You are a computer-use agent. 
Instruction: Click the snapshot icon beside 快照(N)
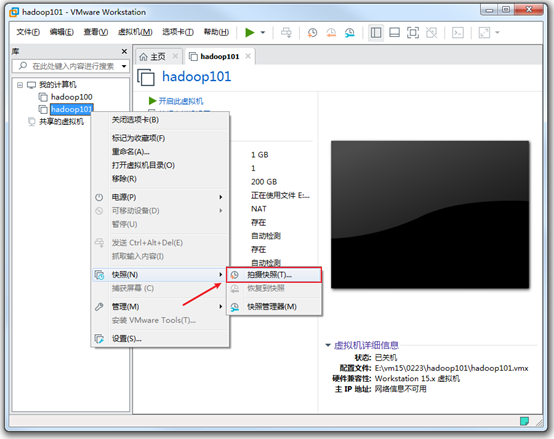[x=100, y=275]
